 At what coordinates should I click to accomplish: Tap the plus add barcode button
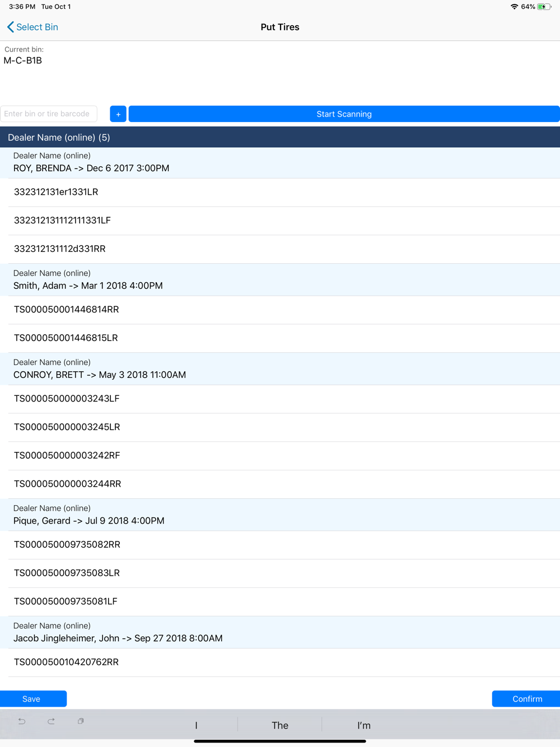pyautogui.click(x=118, y=114)
